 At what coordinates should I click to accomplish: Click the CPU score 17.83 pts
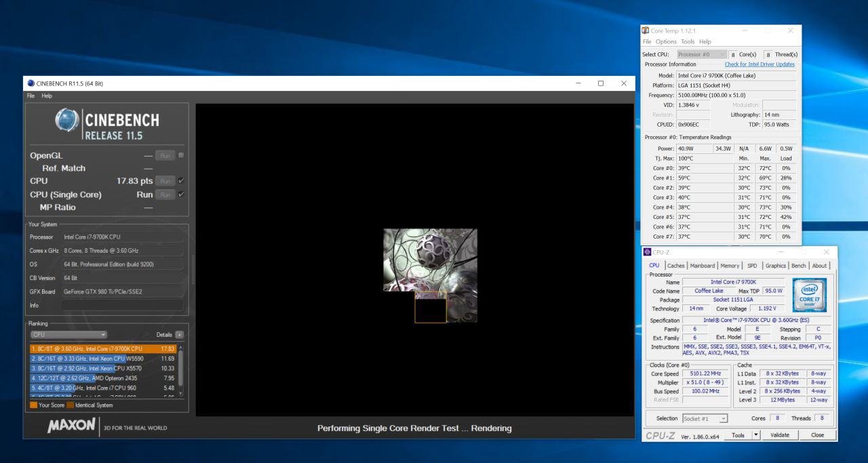pos(135,181)
